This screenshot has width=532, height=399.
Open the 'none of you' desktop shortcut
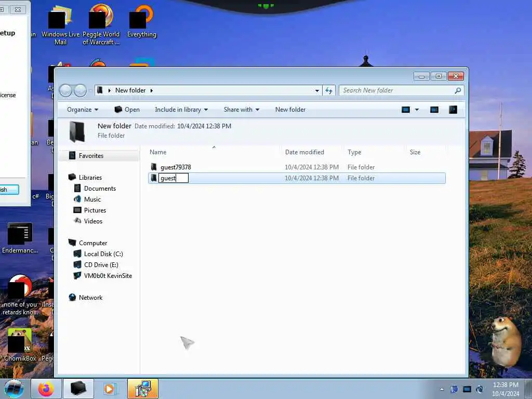click(20, 295)
